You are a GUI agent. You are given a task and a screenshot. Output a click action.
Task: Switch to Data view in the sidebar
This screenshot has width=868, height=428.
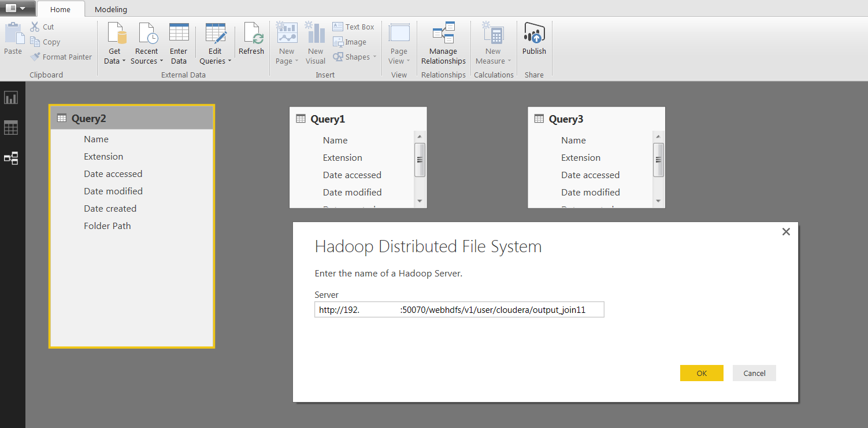tap(12, 127)
